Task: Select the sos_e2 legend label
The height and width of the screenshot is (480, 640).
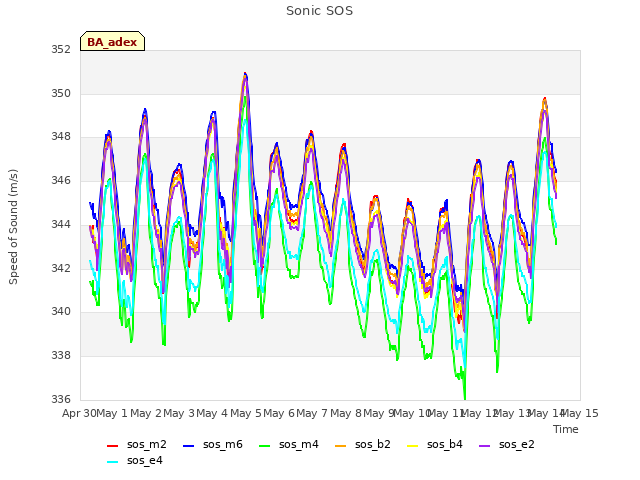Action: click(516, 444)
